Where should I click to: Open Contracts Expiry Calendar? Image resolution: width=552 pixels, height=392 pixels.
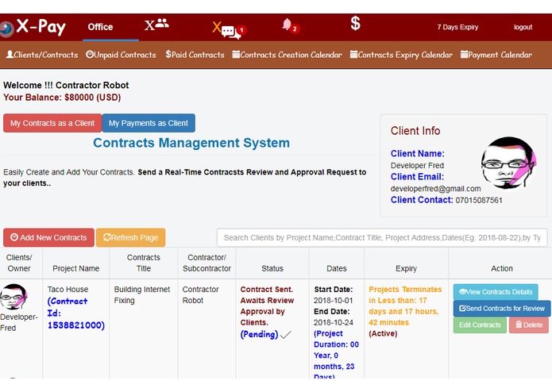401,55
